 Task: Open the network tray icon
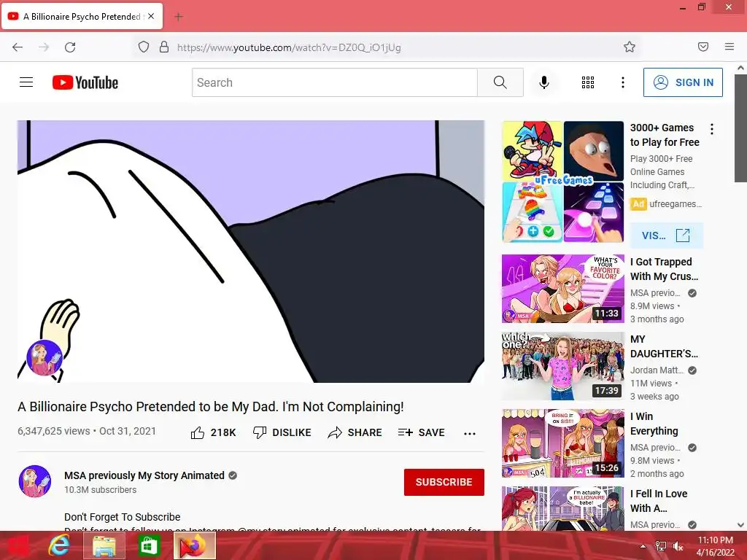click(661, 546)
